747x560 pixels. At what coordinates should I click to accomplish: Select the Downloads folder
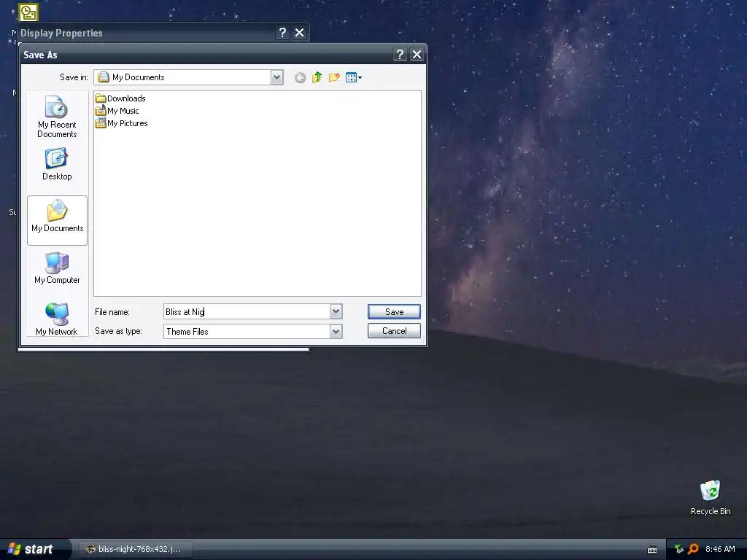pos(120,98)
